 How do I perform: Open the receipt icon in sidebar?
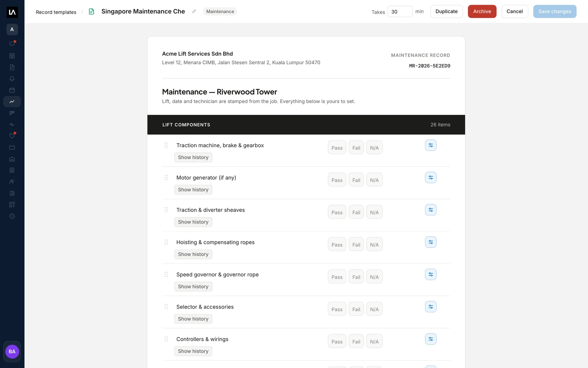tap(12, 170)
